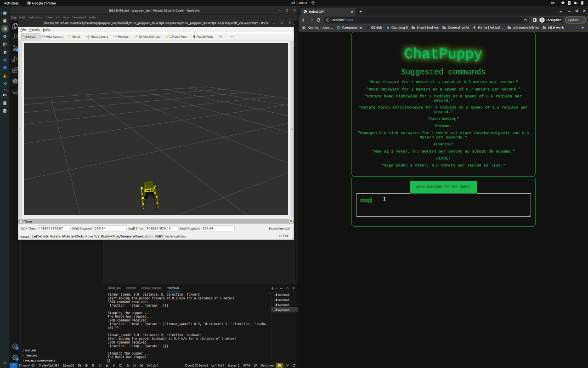
Task: Expand the TIMELINE section in VS Code
Action: point(62,356)
